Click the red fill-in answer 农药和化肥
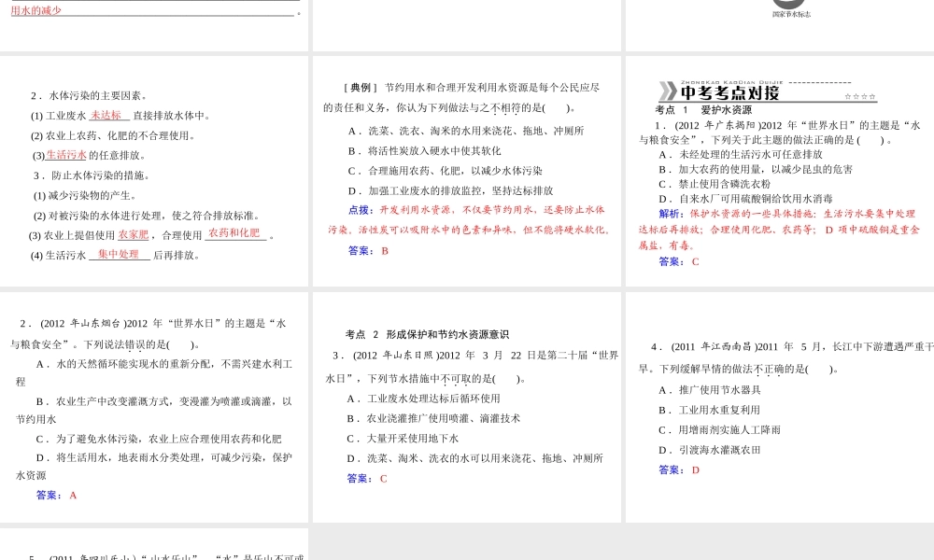 coord(234,232)
